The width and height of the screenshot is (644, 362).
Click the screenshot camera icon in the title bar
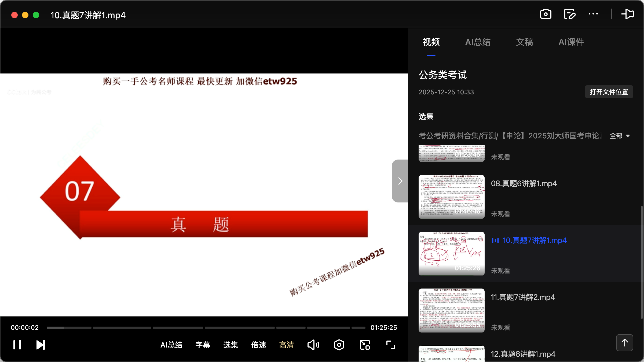click(x=546, y=14)
